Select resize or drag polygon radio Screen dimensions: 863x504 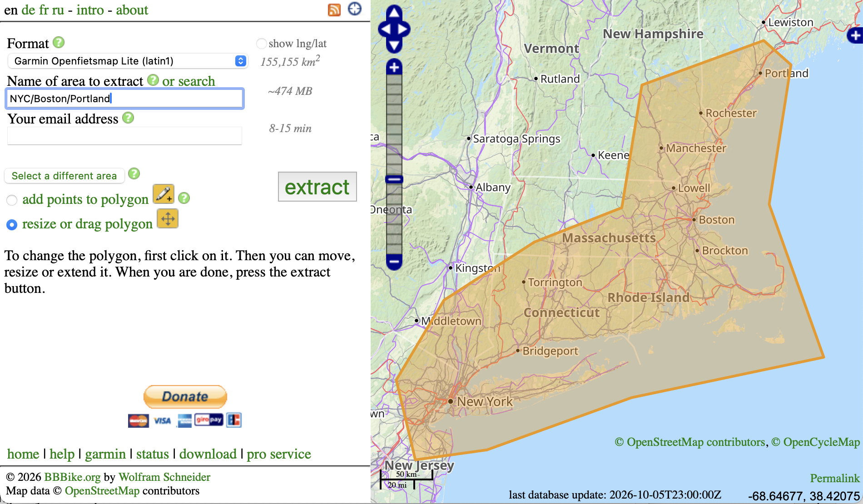[x=12, y=224]
